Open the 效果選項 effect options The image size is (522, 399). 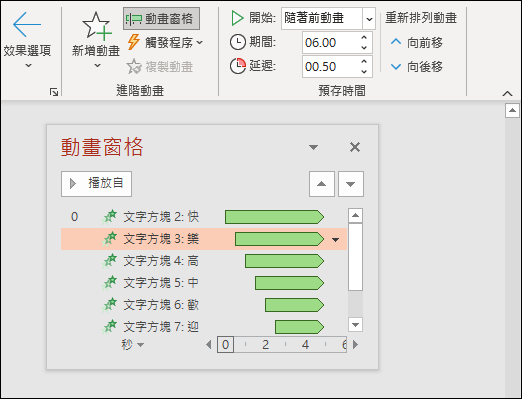[27, 40]
